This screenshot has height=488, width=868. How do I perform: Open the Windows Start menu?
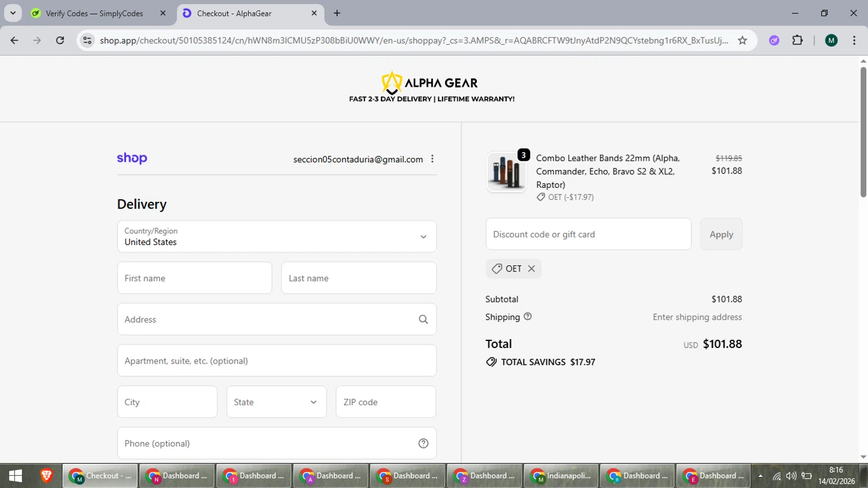click(16, 476)
